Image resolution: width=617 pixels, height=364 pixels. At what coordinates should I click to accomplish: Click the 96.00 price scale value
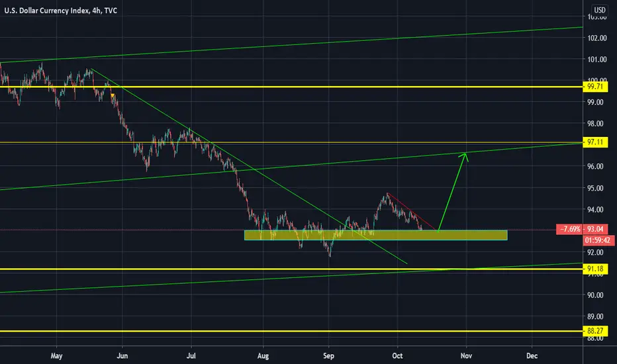[x=595, y=167]
